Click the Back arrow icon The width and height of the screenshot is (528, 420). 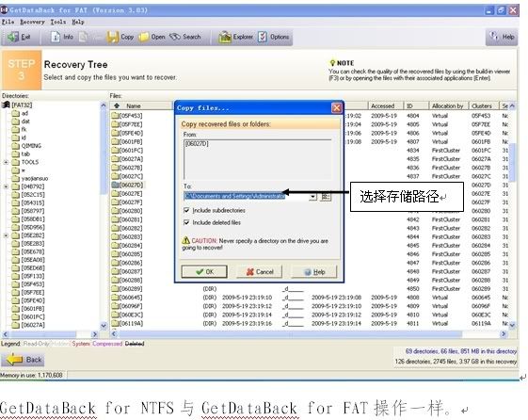tap(14, 360)
